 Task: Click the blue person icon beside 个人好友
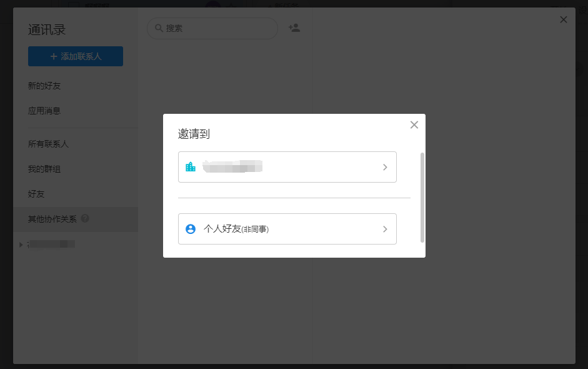pos(191,229)
